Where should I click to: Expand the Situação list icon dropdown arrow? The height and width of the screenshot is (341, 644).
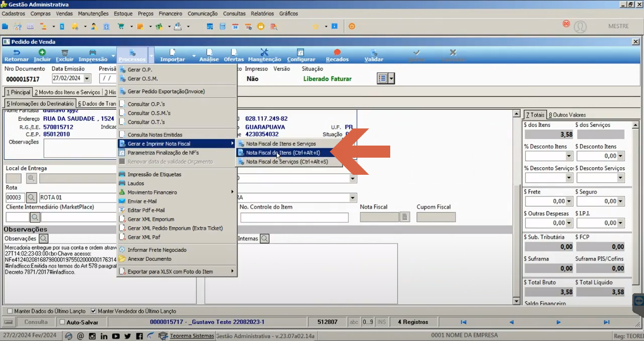coord(391,79)
